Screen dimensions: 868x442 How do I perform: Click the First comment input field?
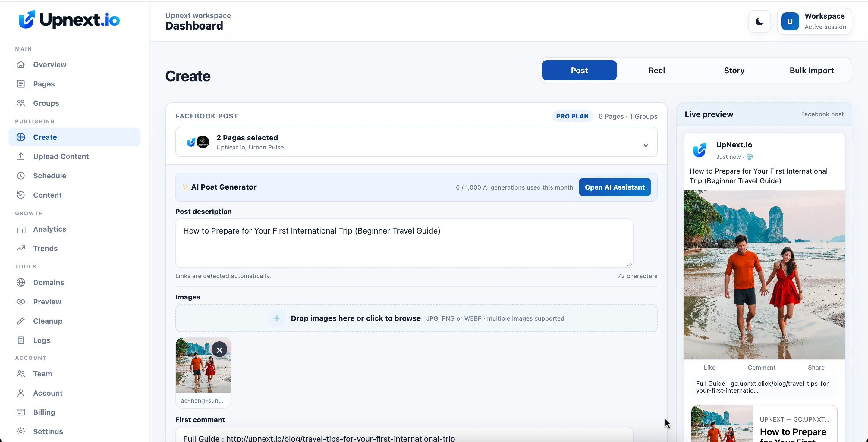404,435
